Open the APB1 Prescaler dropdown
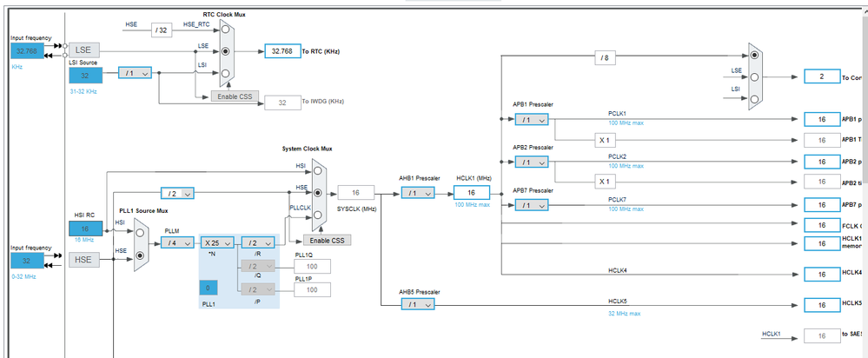868x358 pixels. (x=532, y=120)
